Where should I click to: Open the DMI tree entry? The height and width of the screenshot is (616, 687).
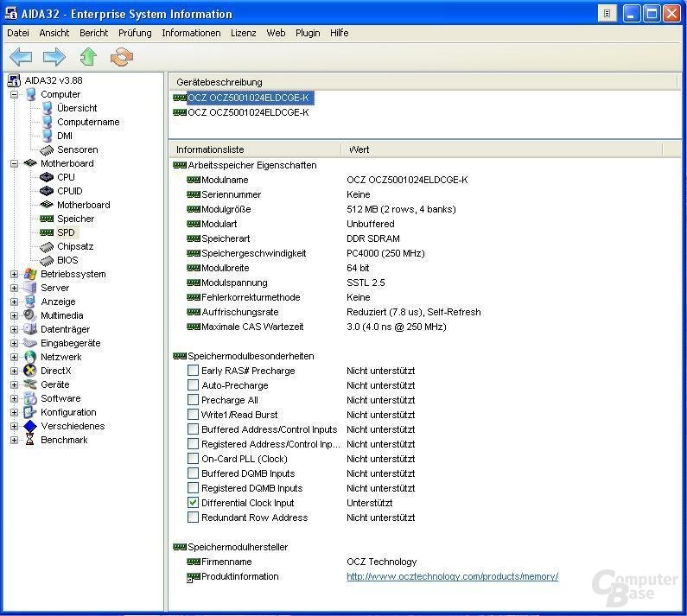(65, 136)
